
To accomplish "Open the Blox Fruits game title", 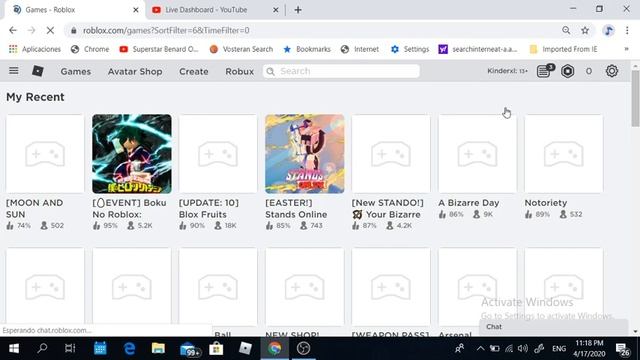I will [x=209, y=209].
